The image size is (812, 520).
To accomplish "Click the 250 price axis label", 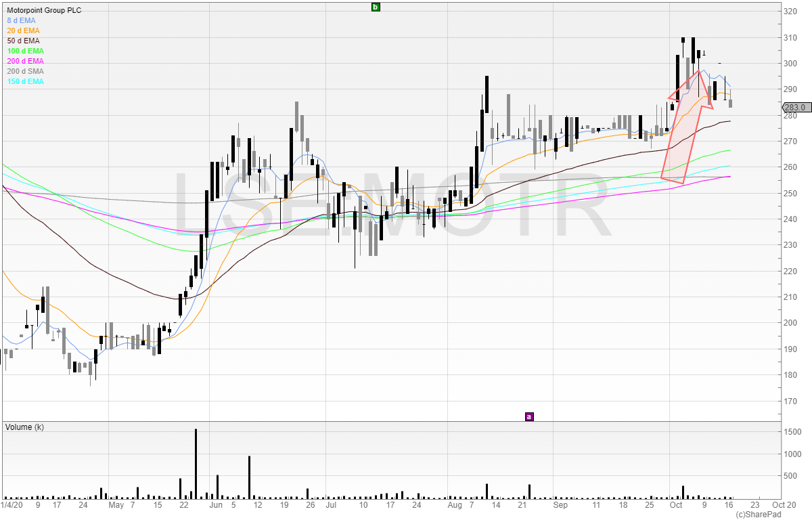I will (790, 194).
